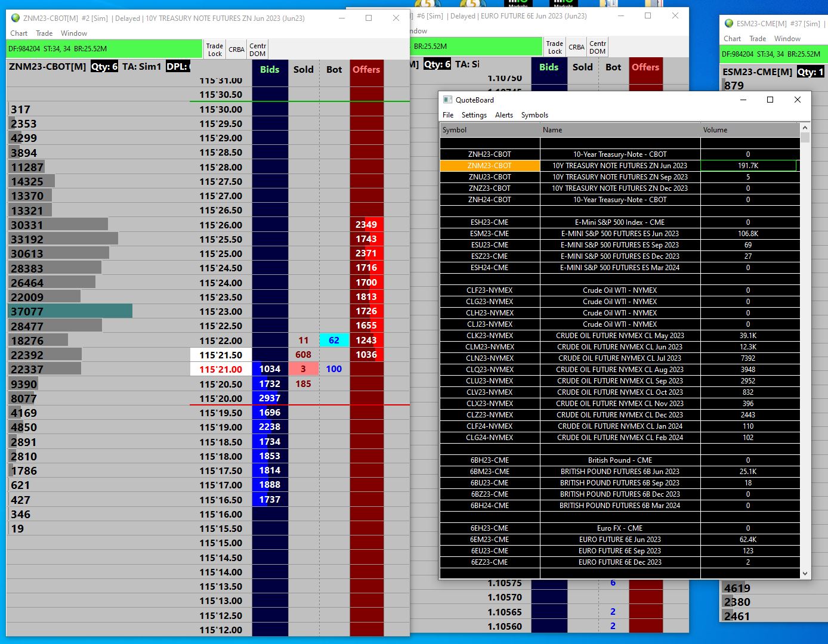Click the 2371 offer cell at 115'25.00

[x=366, y=253]
